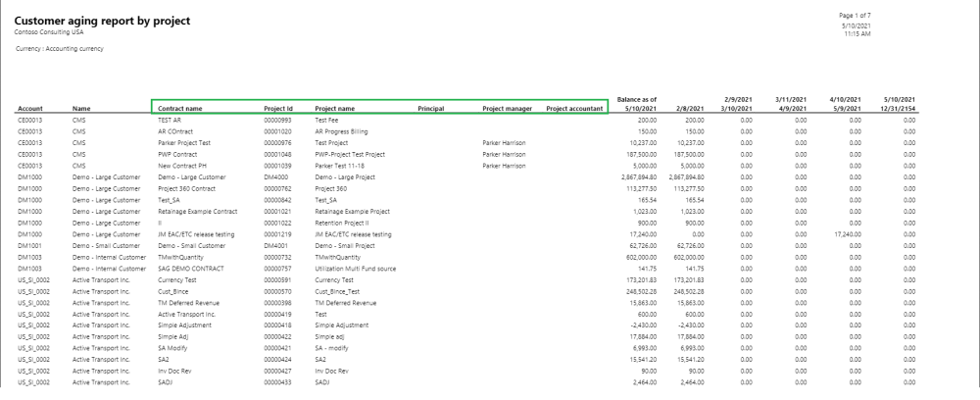Image resolution: width=980 pixels, height=400 pixels.
Task: Select project ID DM4000
Action: tap(275, 176)
